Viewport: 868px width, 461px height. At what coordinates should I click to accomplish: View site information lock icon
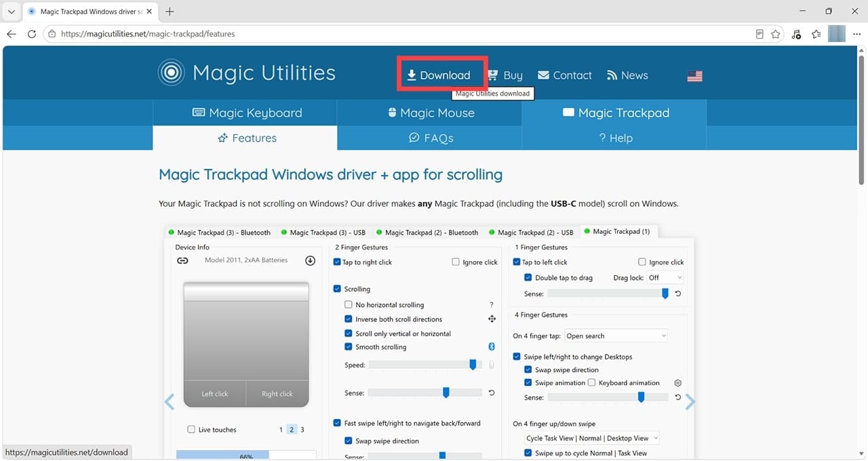coord(52,34)
